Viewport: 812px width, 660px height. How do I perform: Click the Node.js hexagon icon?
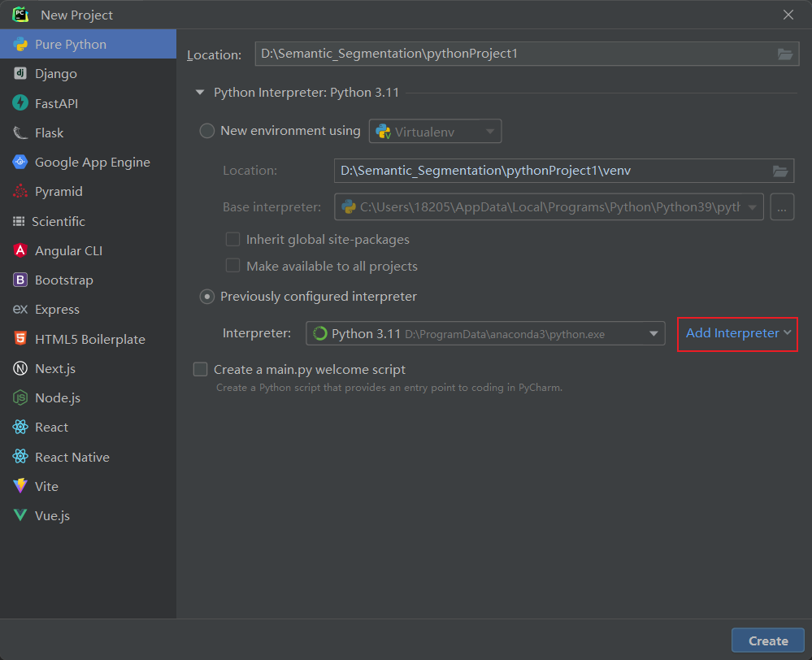[x=20, y=397]
